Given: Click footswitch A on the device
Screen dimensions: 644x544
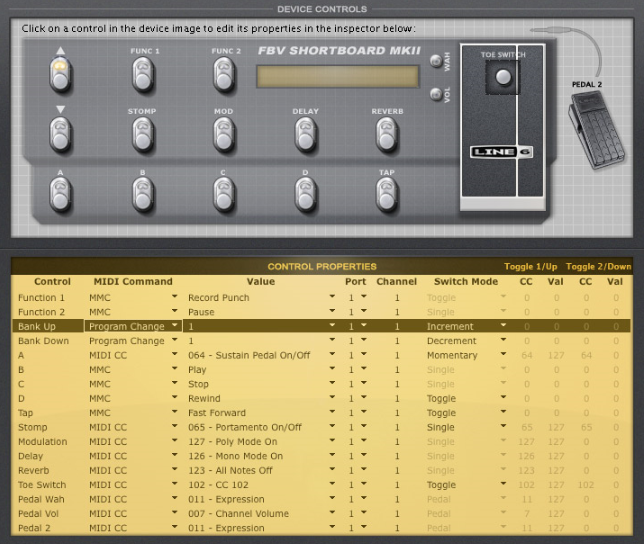Looking at the screenshot, I should [x=61, y=195].
